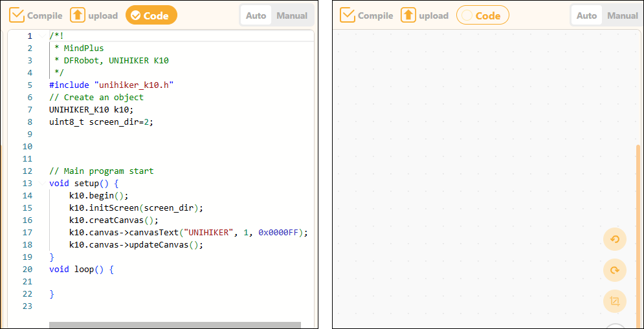The width and height of the screenshot is (644, 329).
Task: Select Auto mode in right panel
Action: tap(587, 16)
